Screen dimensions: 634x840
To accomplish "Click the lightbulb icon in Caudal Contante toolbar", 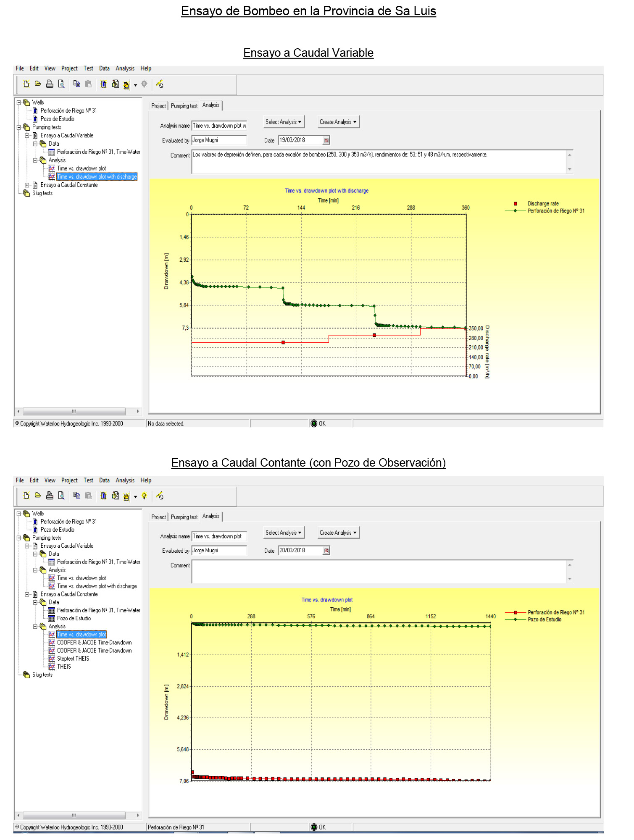I will tap(144, 496).
